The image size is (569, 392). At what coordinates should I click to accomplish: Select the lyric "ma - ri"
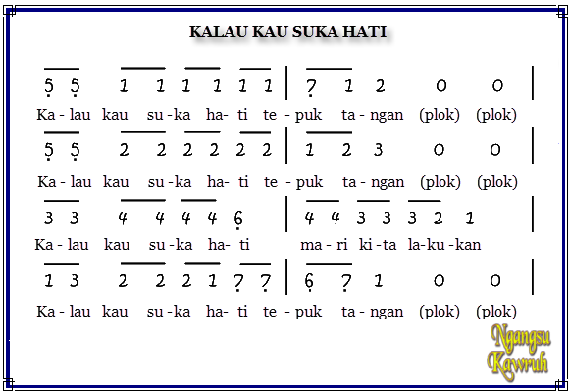[324, 245]
